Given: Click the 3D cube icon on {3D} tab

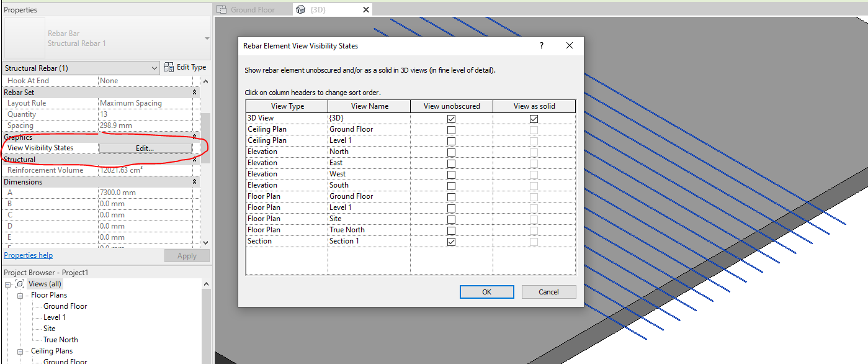Looking at the screenshot, I should coord(302,9).
